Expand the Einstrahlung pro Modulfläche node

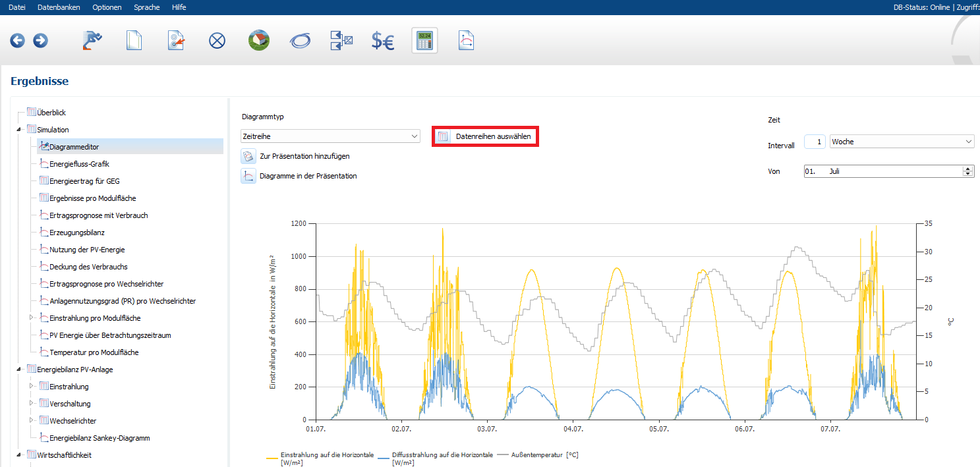pos(31,318)
